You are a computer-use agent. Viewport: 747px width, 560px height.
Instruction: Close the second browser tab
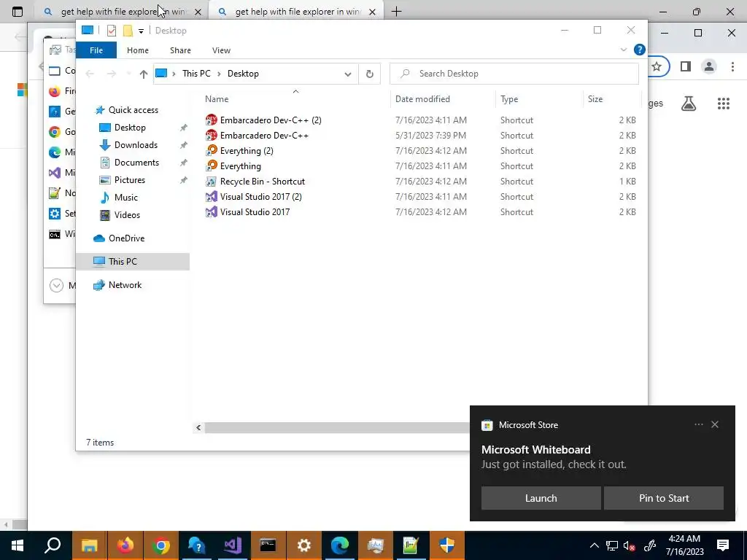(x=373, y=12)
